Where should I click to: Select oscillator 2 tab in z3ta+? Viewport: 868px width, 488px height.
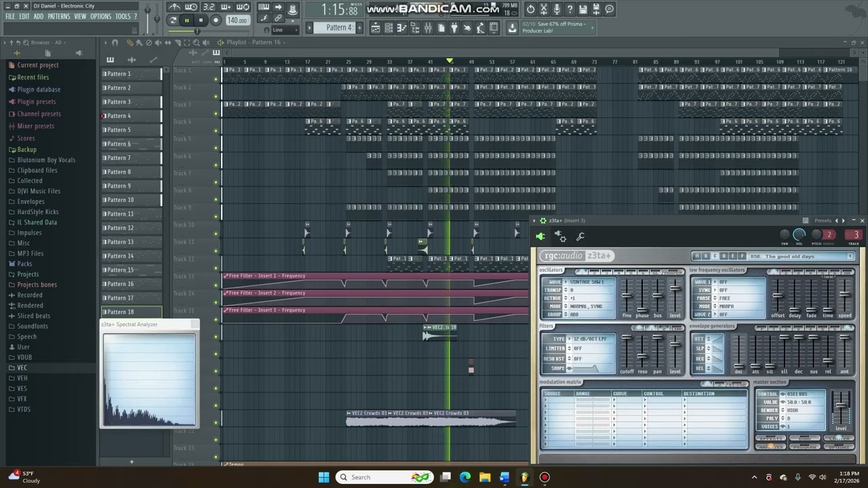coord(594,272)
